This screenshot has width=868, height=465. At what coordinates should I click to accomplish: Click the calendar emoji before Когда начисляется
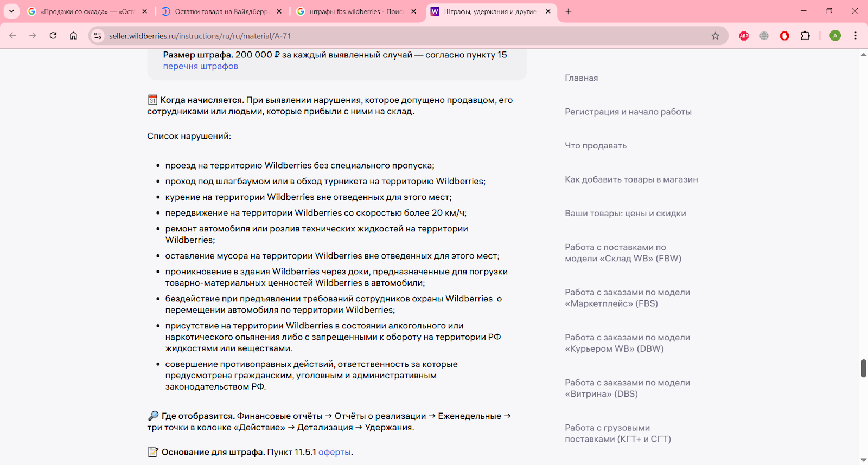pos(152,100)
